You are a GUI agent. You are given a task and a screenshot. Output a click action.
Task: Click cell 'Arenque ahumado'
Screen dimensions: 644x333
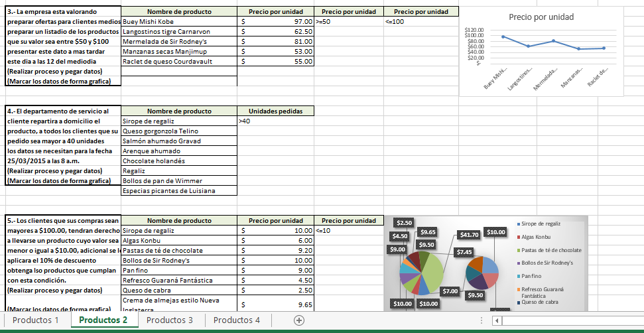click(x=179, y=151)
